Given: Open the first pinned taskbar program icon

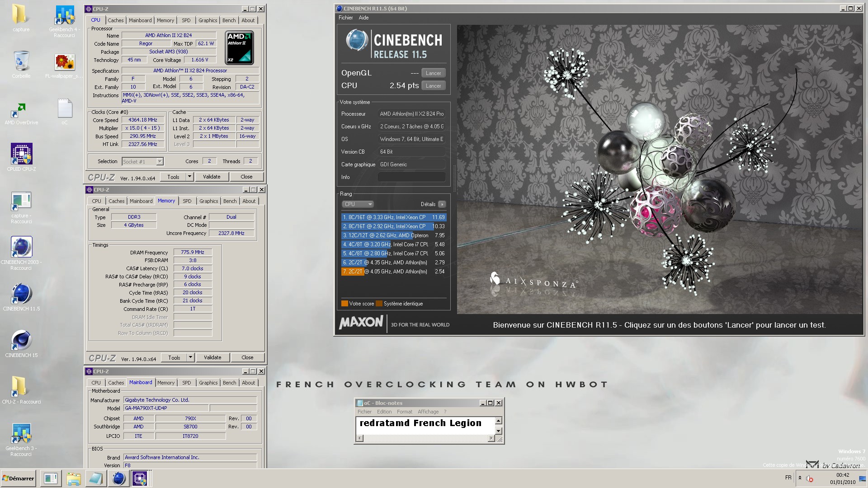Looking at the screenshot, I should point(51,478).
